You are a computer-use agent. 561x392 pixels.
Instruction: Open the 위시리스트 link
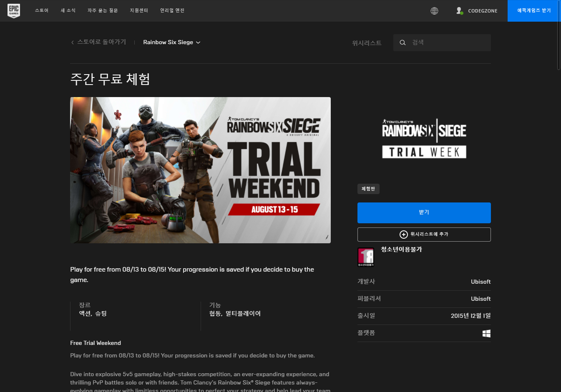click(367, 43)
